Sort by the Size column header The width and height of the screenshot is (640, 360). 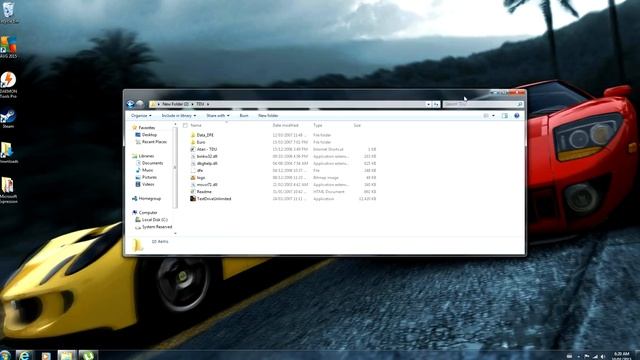pyautogui.click(x=357, y=125)
